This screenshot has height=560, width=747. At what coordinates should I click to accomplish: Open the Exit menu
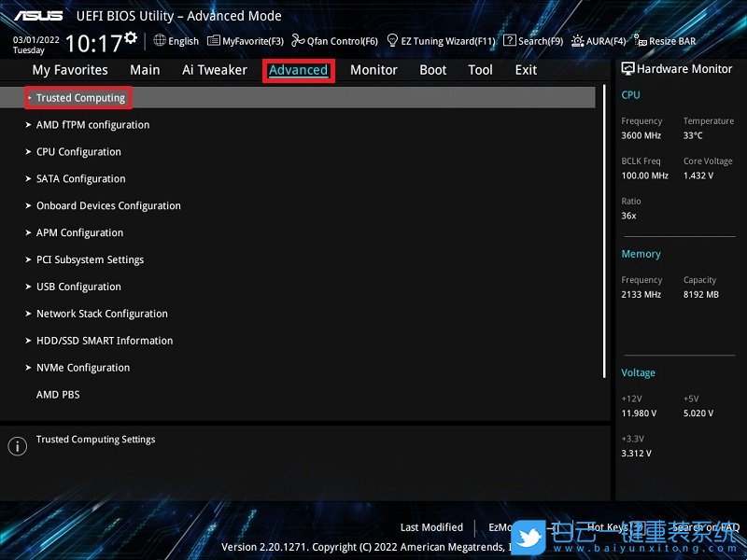coord(525,69)
